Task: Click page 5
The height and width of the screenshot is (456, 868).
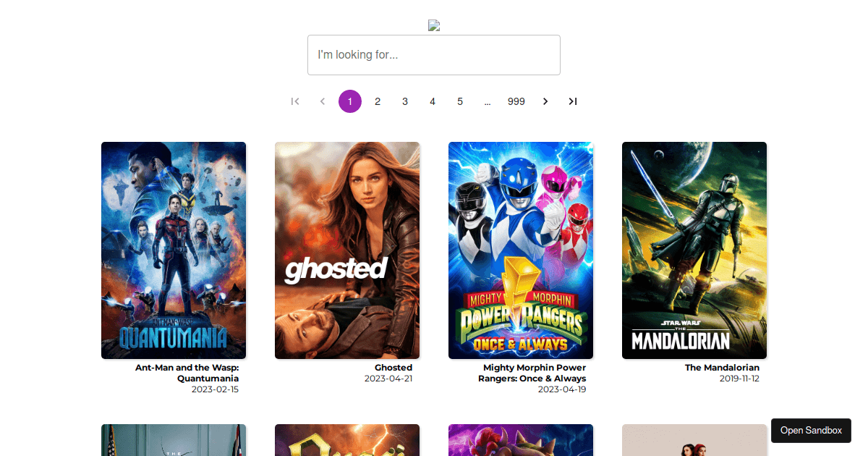Action: pos(460,101)
